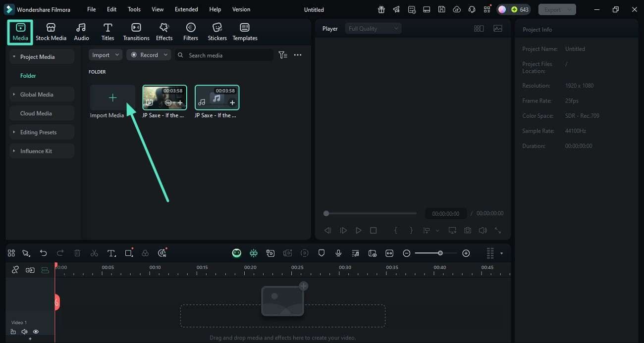
Task: Open the Extended menu
Action: 186,9
